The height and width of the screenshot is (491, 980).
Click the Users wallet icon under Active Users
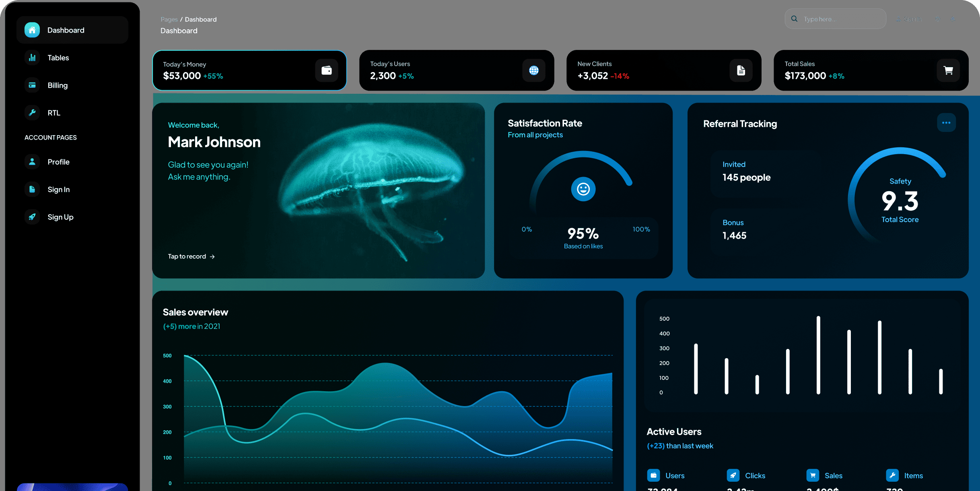653,475
